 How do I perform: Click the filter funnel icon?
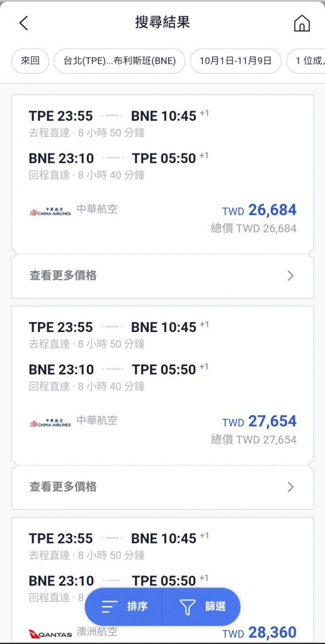tap(187, 607)
